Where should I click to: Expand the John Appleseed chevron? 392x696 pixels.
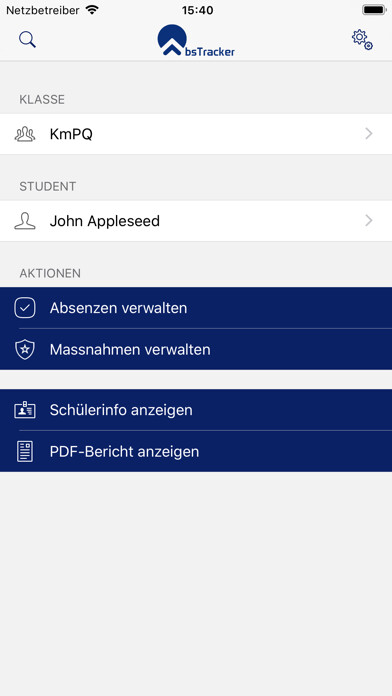(369, 221)
